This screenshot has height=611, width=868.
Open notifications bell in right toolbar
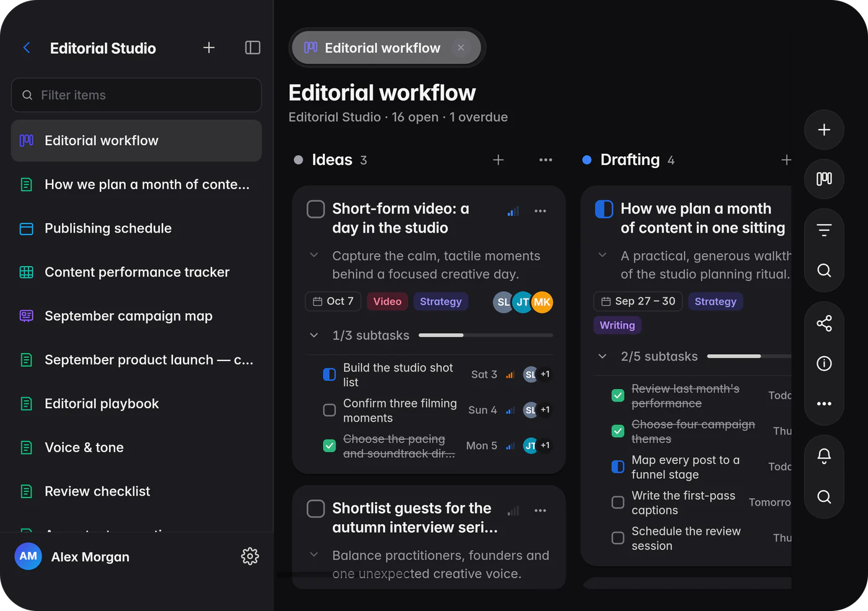coord(824,457)
